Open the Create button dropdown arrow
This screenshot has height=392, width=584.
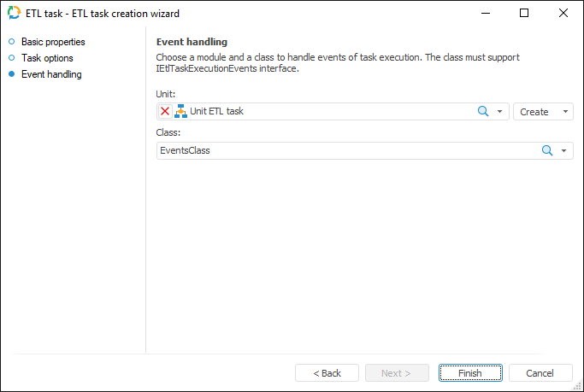565,112
